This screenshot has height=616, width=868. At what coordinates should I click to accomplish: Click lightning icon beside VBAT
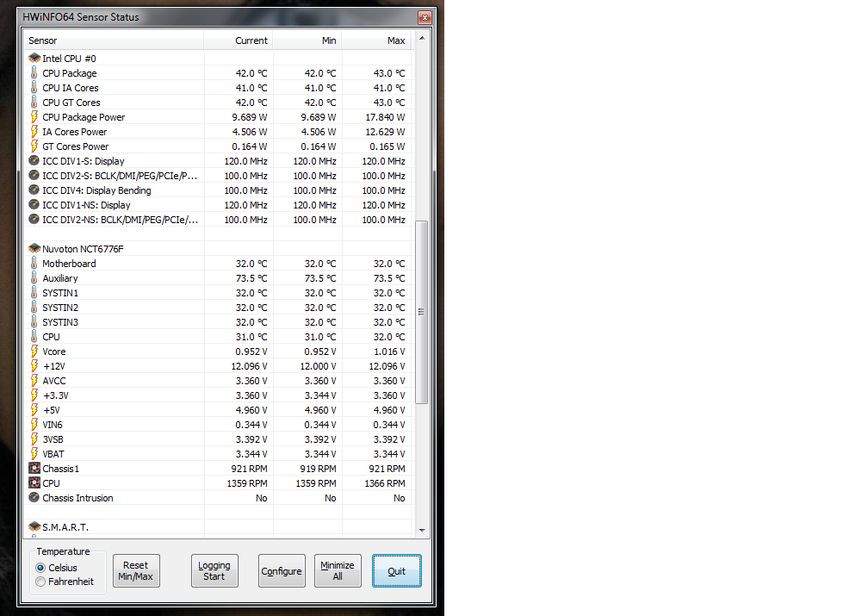[34, 454]
